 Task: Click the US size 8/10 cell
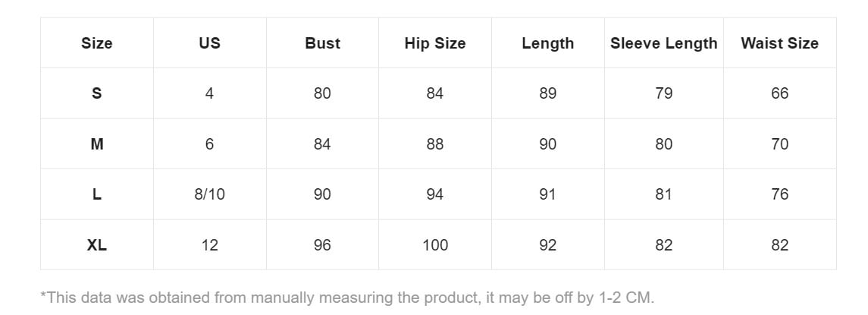[x=209, y=194]
